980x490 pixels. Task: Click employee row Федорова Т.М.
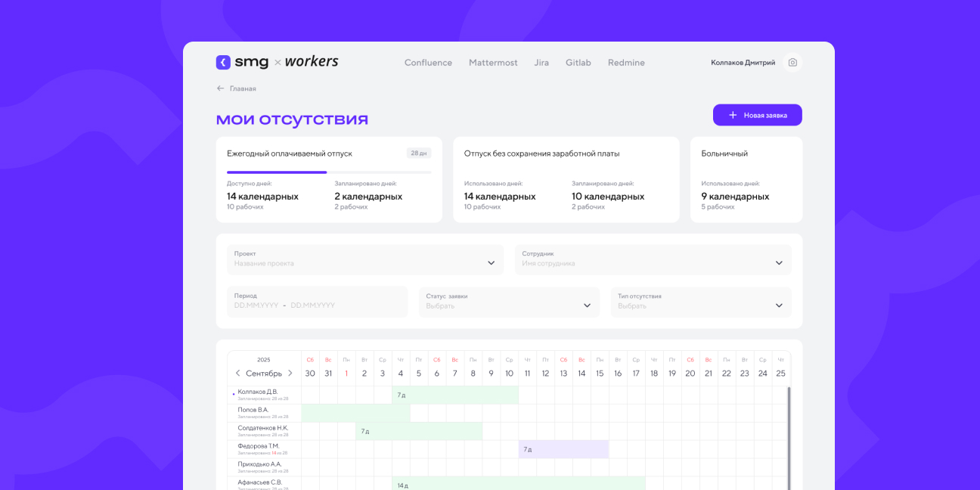(264, 449)
